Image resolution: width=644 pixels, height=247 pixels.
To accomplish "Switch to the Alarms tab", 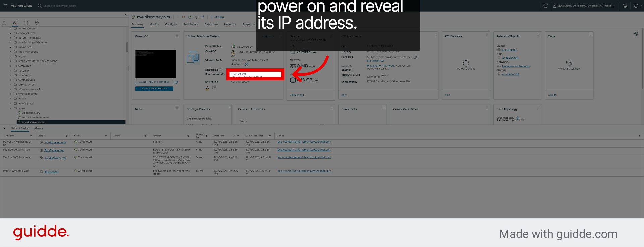I will pyautogui.click(x=39, y=128).
